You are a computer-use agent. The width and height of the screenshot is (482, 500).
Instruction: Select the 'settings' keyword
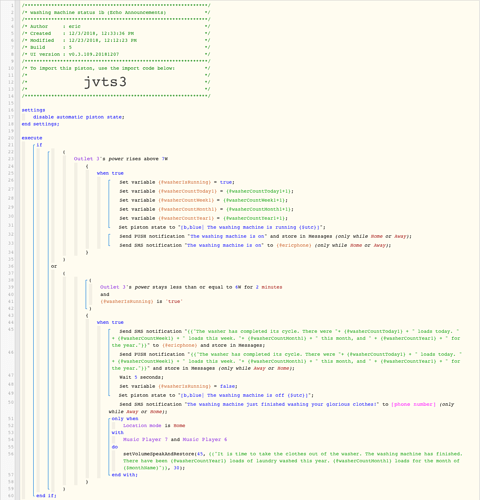pos(33,110)
